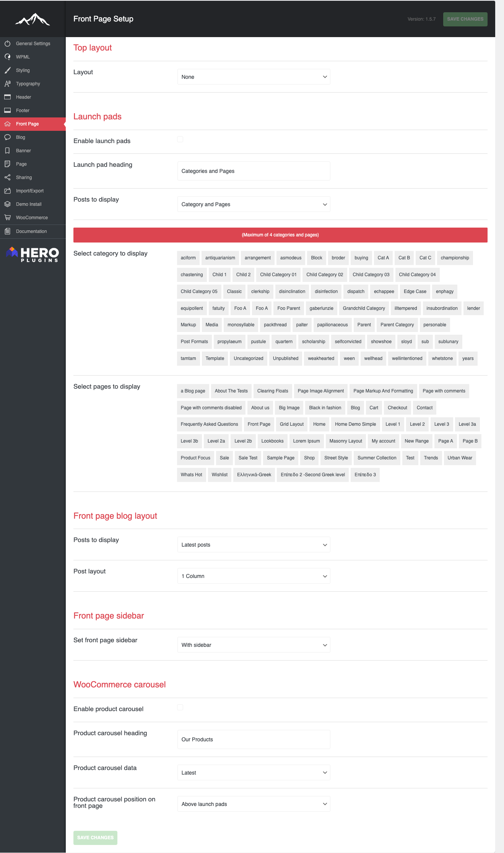This screenshot has height=853, width=504.
Task: Click the Styling brush icon
Action: [x=7, y=70]
